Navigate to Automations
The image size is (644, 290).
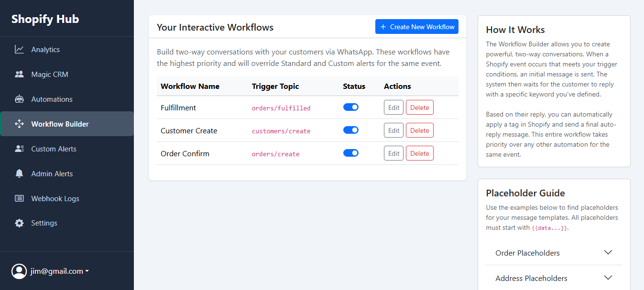[67, 99]
